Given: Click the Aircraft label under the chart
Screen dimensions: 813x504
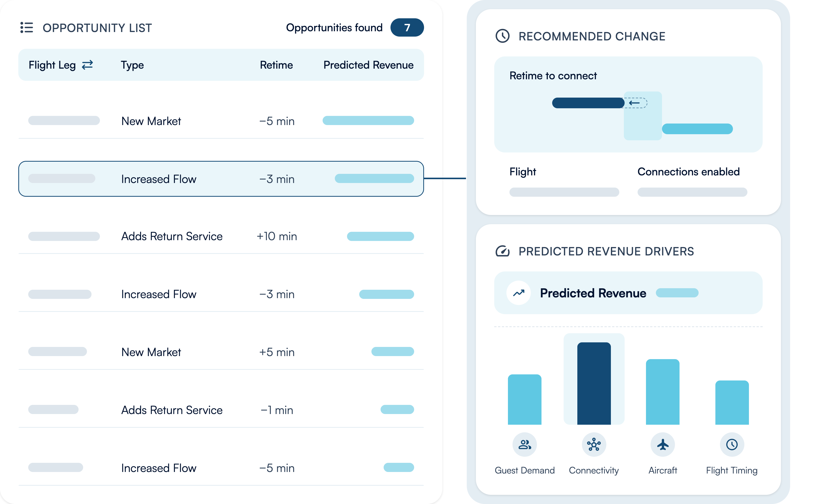Looking at the screenshot, I should click(x=663, y=470).
